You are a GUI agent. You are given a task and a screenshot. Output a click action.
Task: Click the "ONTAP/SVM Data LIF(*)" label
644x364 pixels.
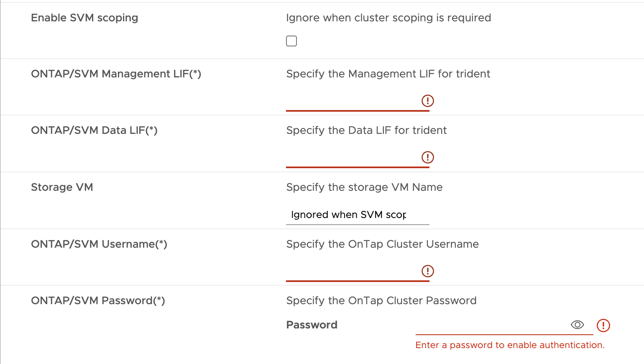[x=94, y=131]
